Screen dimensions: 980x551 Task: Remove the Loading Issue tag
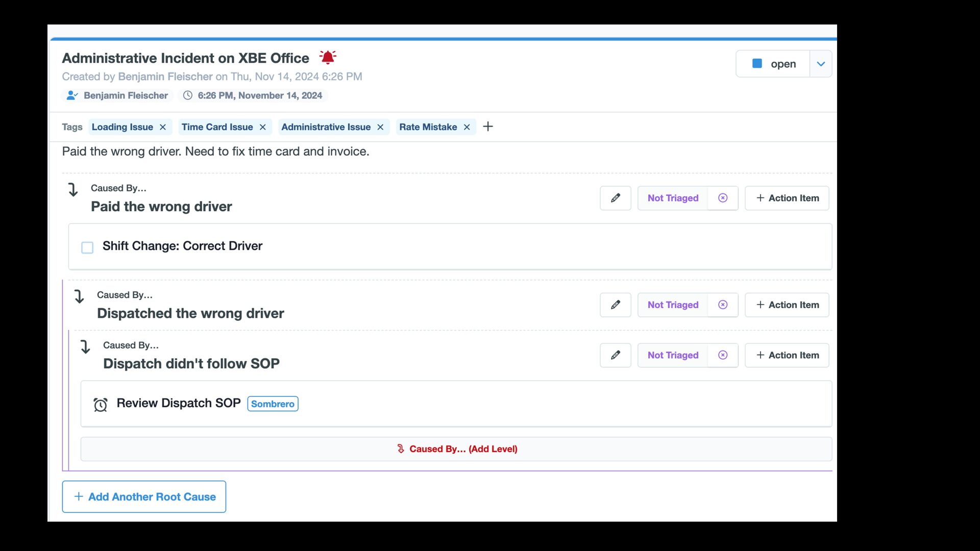[x=163, y=127]
